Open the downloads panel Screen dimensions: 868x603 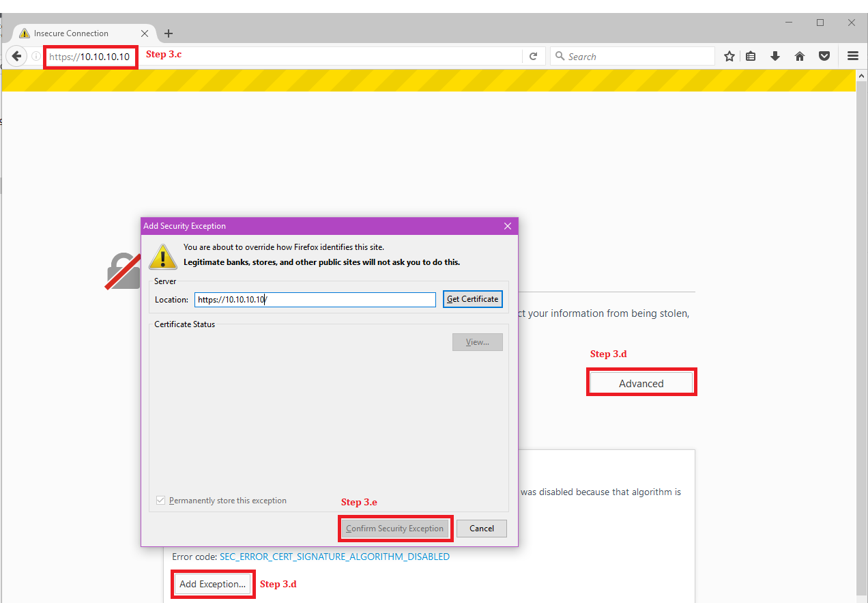tap(775, 56)
